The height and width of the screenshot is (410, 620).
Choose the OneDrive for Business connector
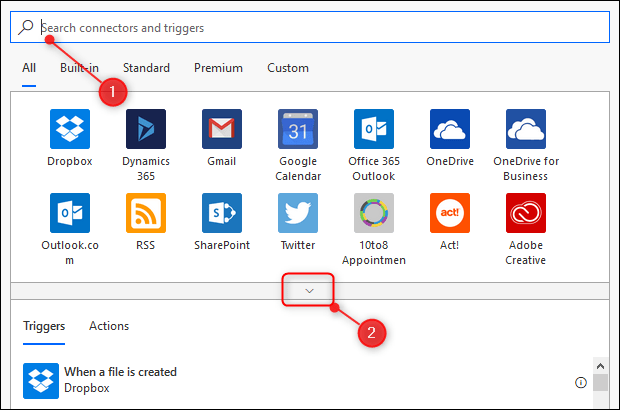pos(526,129)
